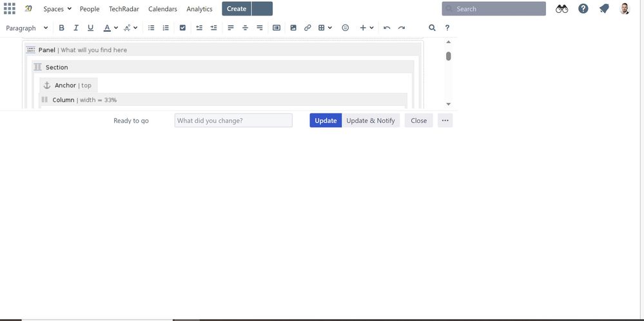
Task: Insert a task list checkbox
Action: [183, 28]
